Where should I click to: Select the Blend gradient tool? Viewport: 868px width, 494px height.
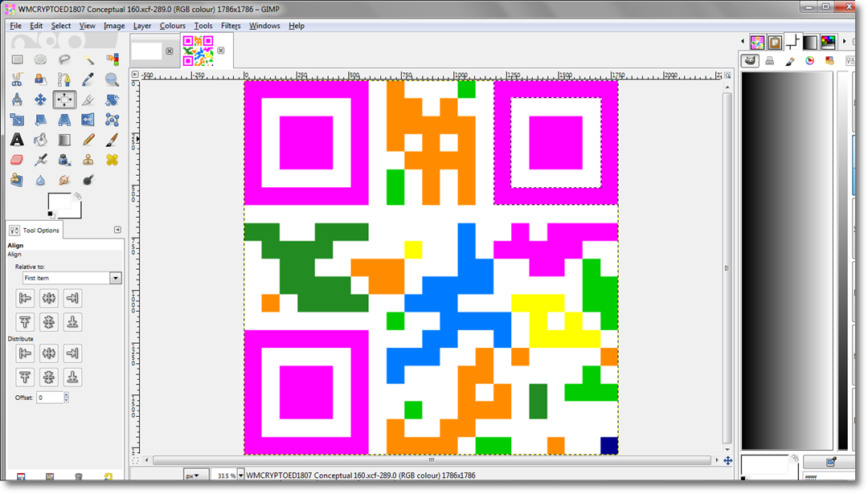coord(64,140)
